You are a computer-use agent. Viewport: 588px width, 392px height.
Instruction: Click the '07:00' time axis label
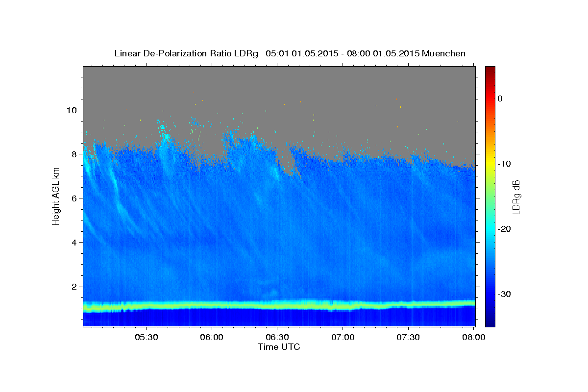(343, 338)
